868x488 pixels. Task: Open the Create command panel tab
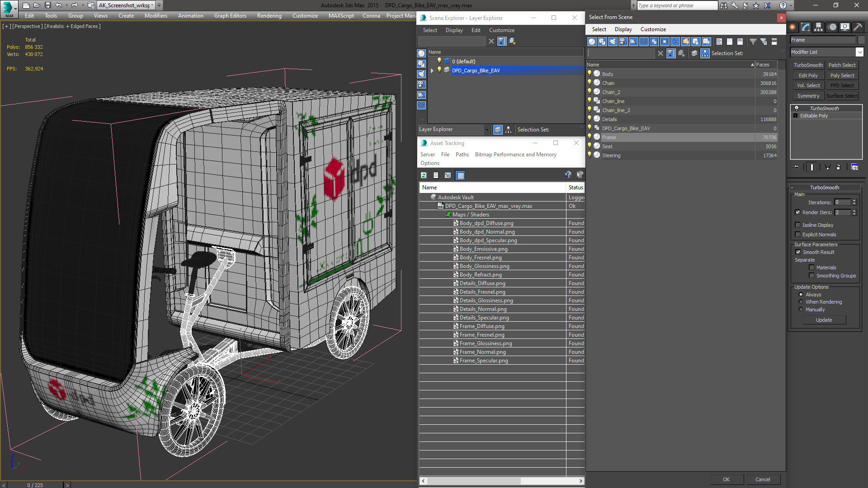tap(793, 27)
